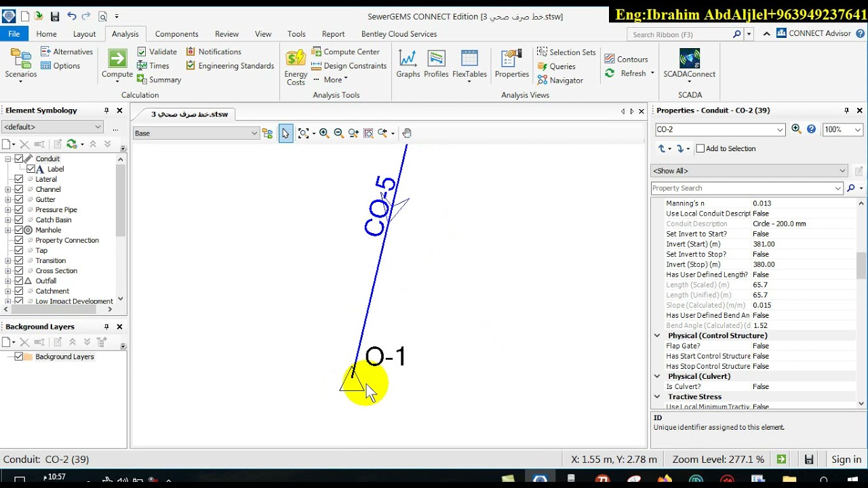Toggle the Pressure Pipe checkbox
The image size is (868, 488).
(19, 209)
